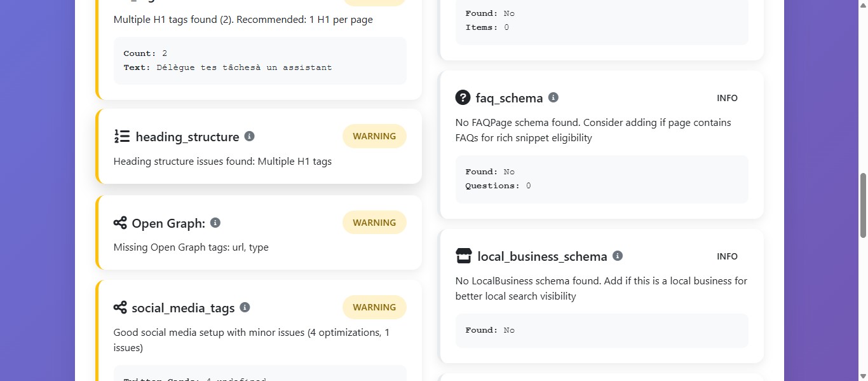Open the info tooltip beside Open Graph
Screen dimensions: 868x381
[215, 223]
